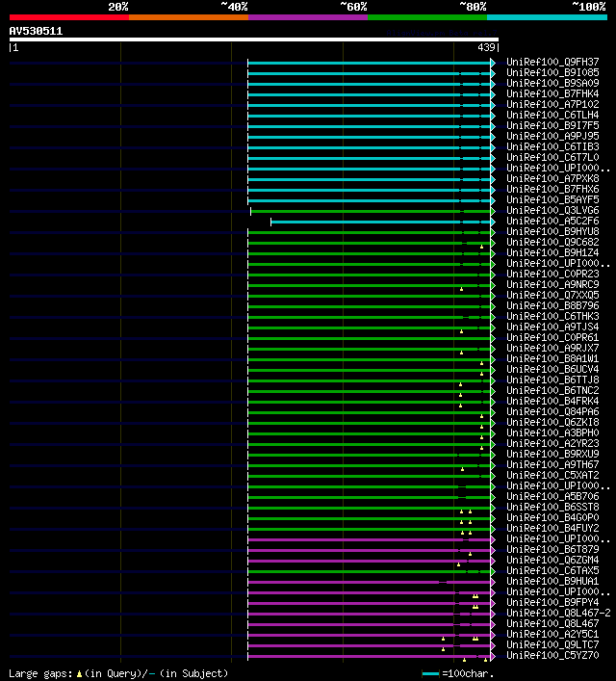616x681 pixels.
Task: Open hit UniRef100_B9SA09
Action: (552, 83)
